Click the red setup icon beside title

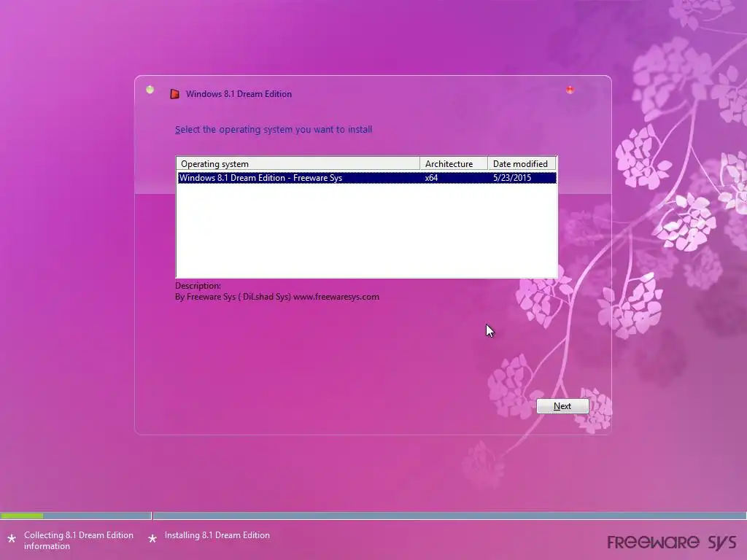tap(175, 94)
